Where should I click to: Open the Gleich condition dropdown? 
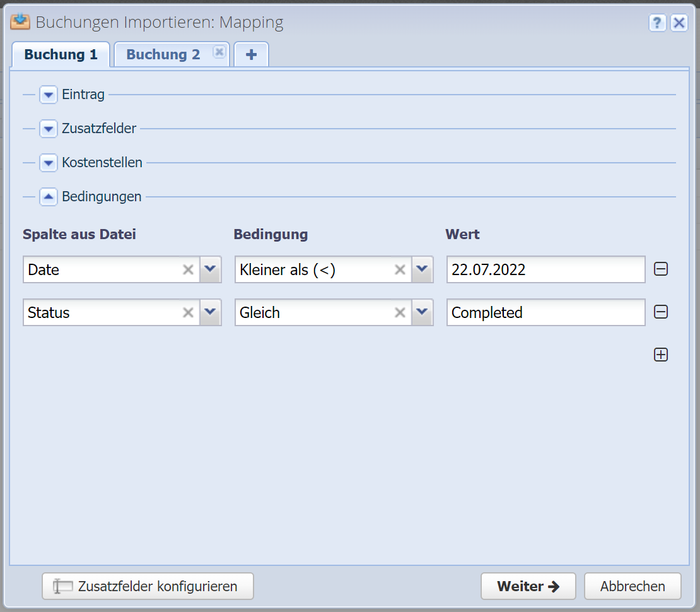point(423,313)
